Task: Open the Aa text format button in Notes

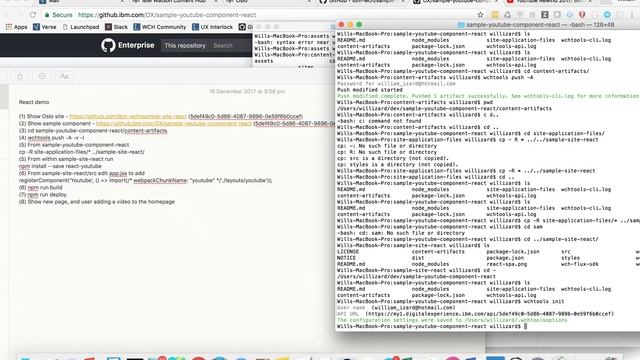Action: 64,76
